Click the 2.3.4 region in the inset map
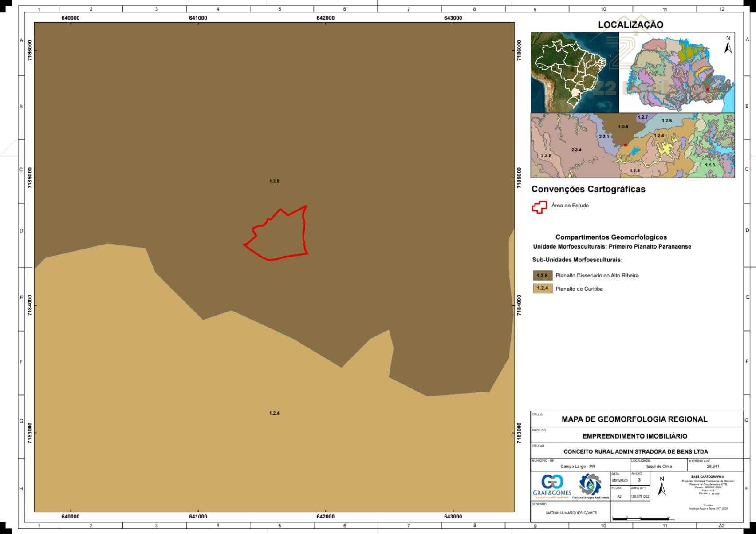756x534 pixels. tap(576, 150)
